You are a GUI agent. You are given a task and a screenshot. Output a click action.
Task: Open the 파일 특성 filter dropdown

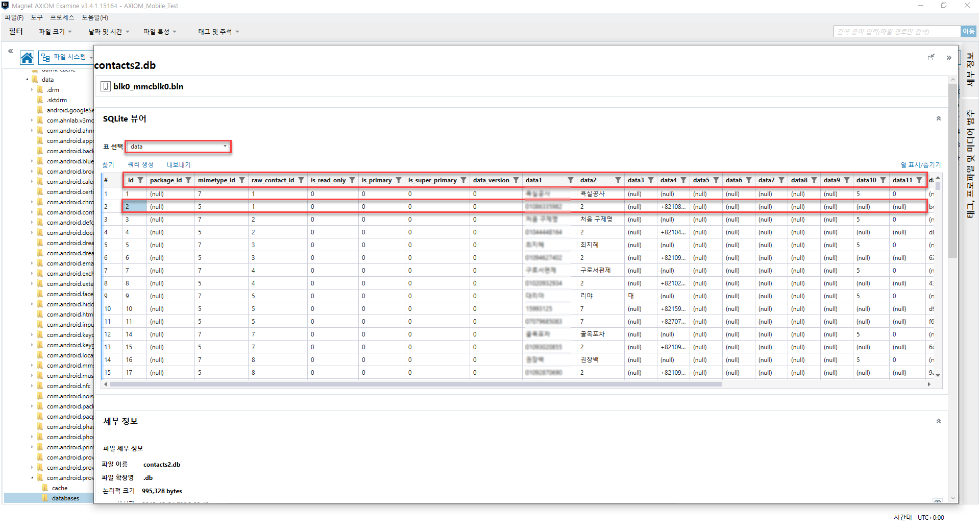click(x=160, y=32)
